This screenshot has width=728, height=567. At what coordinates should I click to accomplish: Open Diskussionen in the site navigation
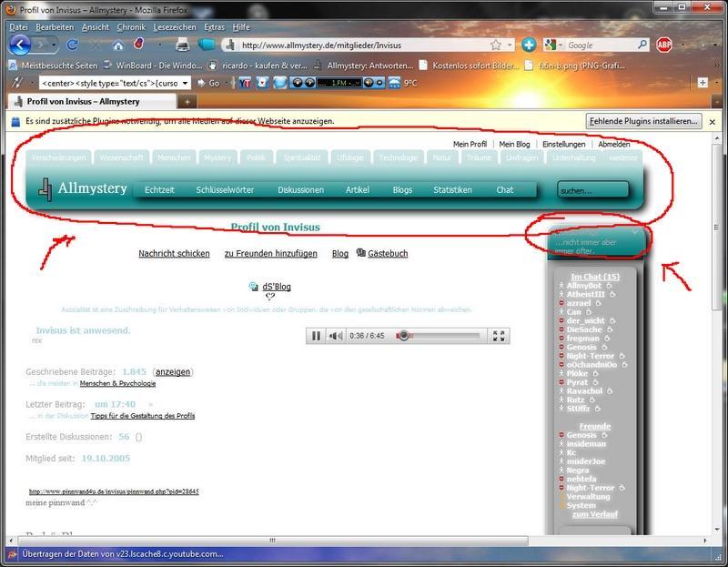[x=301, y=190]
